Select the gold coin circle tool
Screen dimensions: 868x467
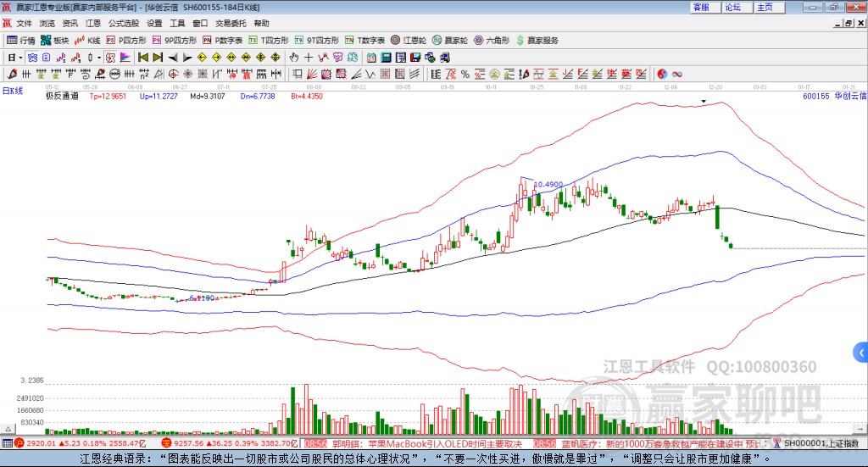494,74
